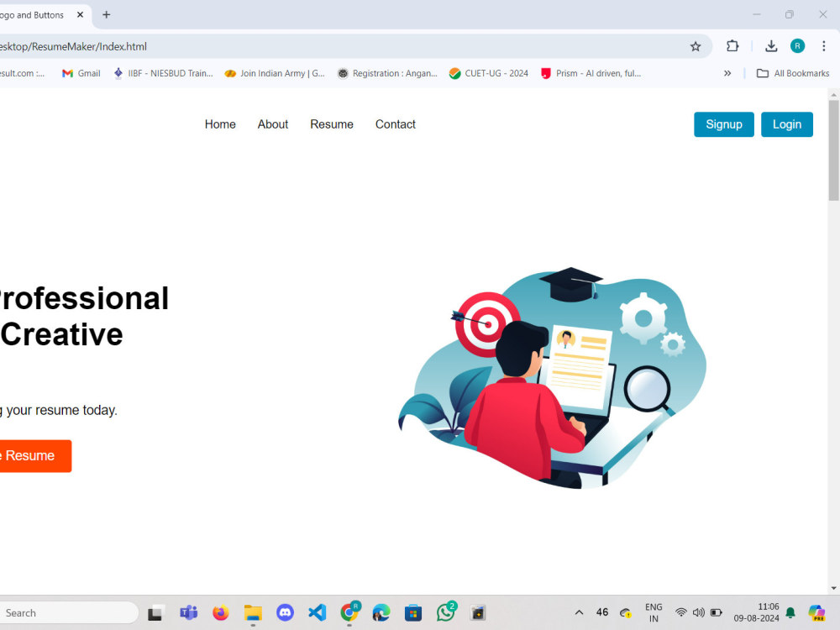840x630 pixels.
Task: Close the Logo and Buttons tab
Action: point(81,15)
